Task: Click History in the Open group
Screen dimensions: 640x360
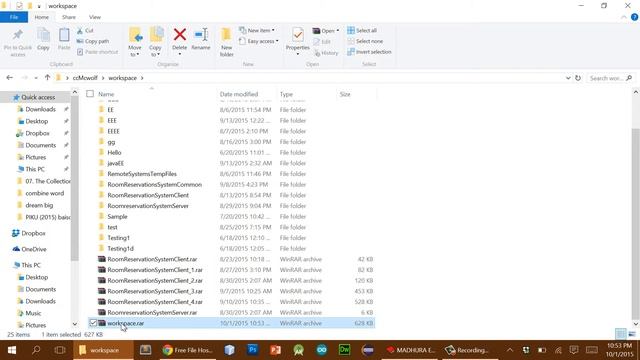Action: coord(326,53)
